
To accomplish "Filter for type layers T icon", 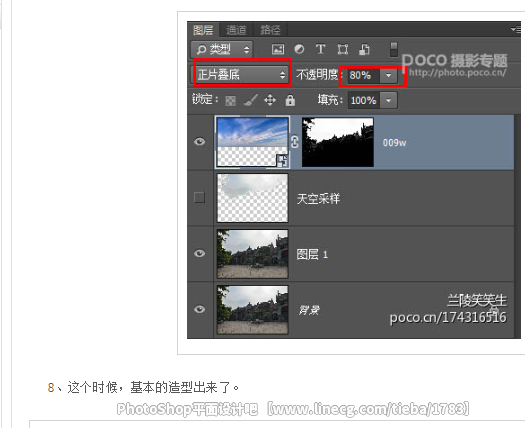I will 320,49.
